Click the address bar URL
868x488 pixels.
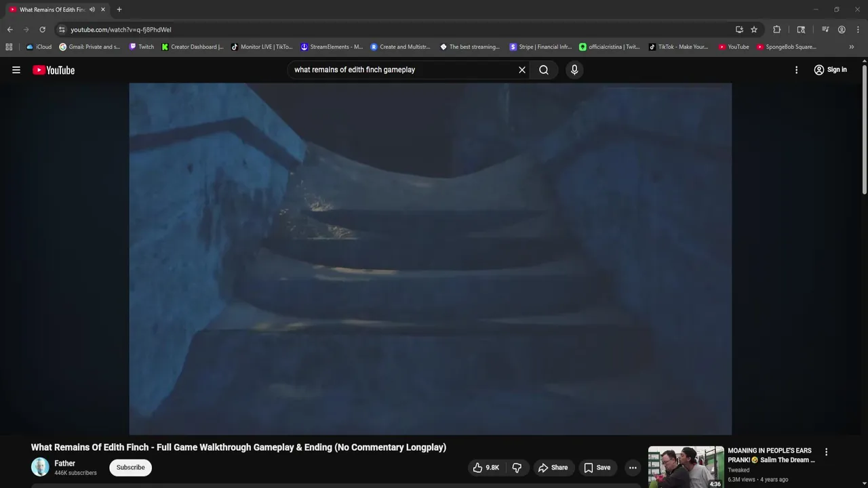[121, 30]
